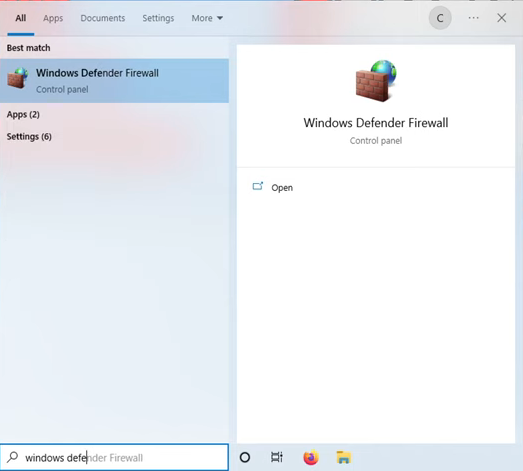Click Control panel subtitle in preview pane
Image resolution: width=523 pixels, height=471 pixels.
[x=376, y=141]
